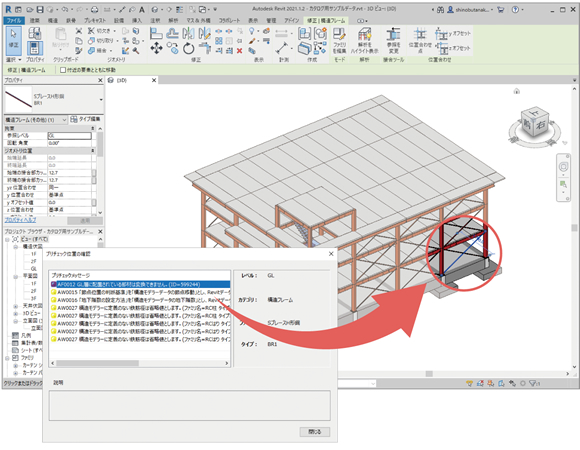Viewport: 580px width, 450px height.
Task: Click the Save icon in quick access toolbar
Action: [40, 10]
